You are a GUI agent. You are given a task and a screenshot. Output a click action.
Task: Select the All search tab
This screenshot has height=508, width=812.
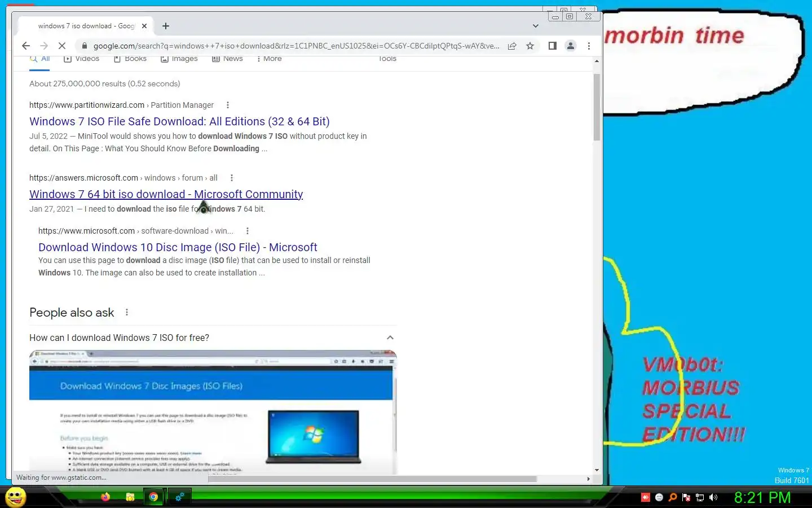[x=40, y=59]
